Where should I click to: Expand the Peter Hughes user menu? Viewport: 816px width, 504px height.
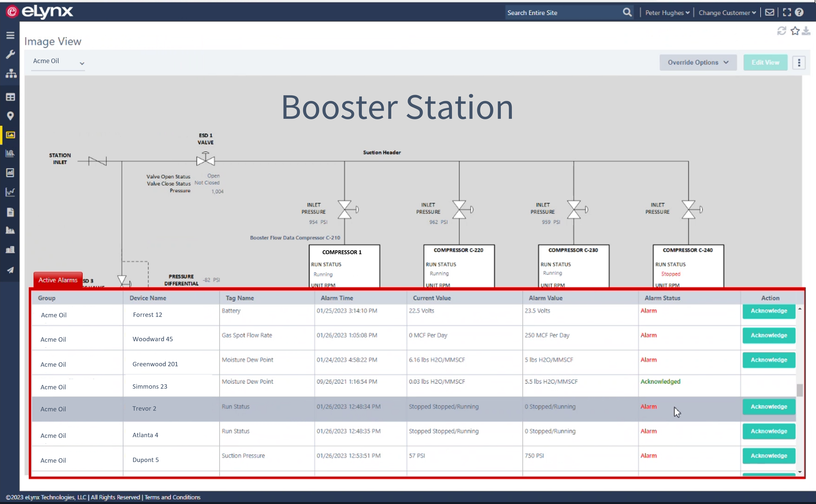pyautogui.click(x=667, y=13)
